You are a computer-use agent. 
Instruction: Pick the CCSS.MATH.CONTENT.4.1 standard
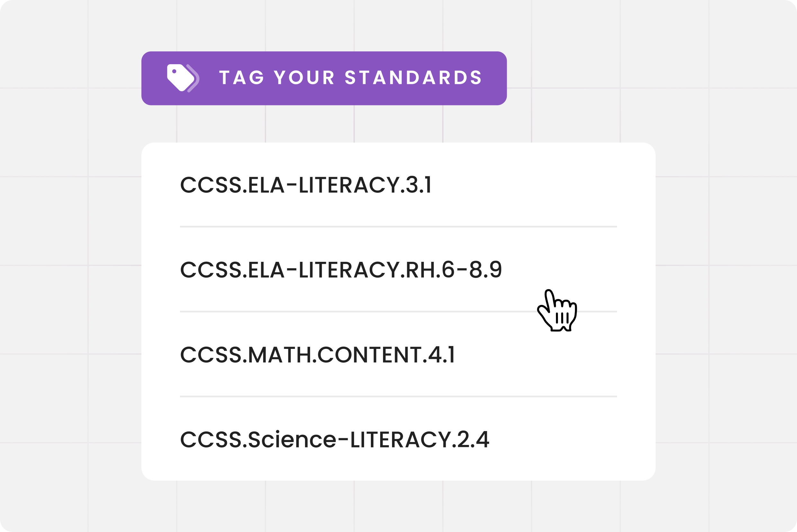click(318, 355)
